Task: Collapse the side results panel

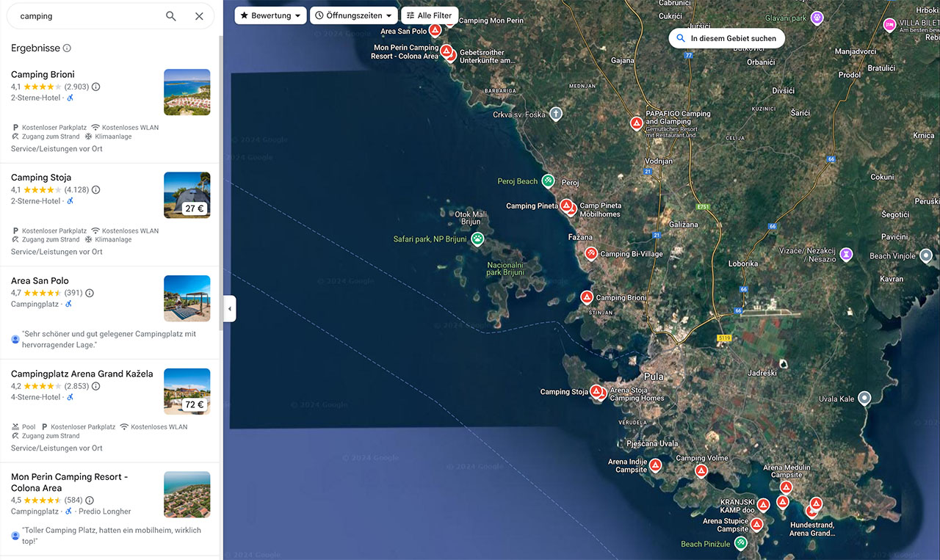Action: [x=230, y=309]
